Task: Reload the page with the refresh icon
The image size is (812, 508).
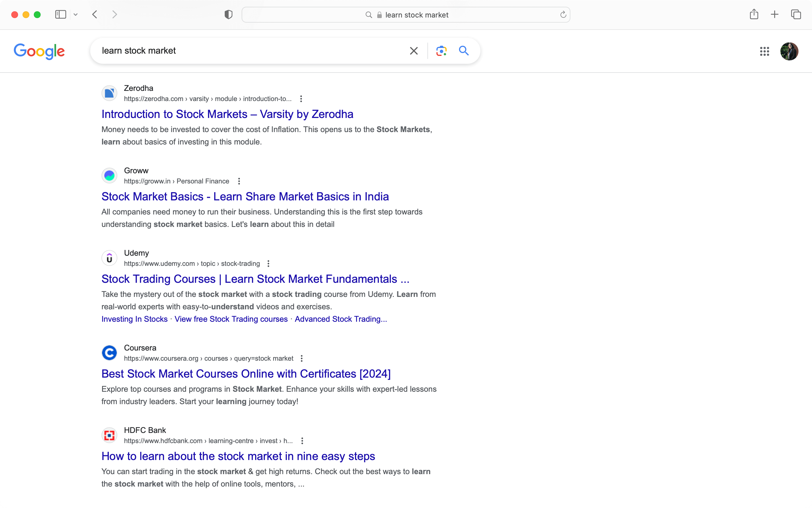Action: coord(563,14)
